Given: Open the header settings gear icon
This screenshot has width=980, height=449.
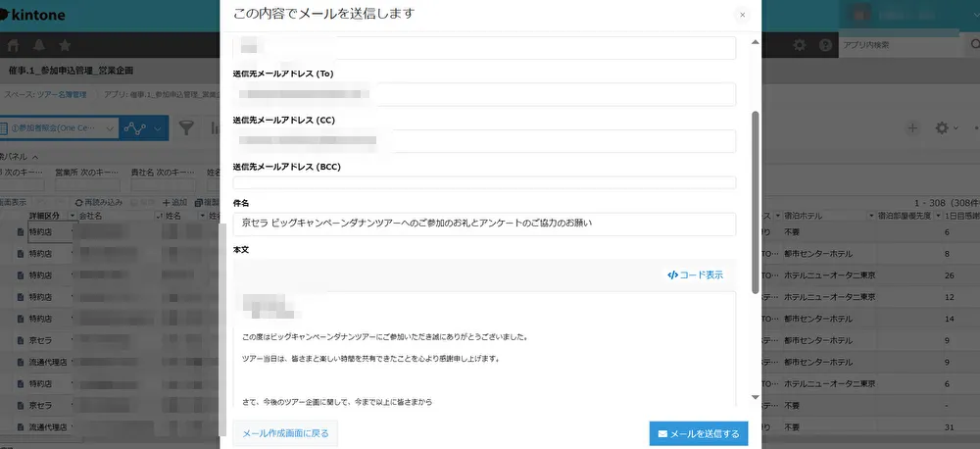Looking at the screenshot, I should click(800, 45).
